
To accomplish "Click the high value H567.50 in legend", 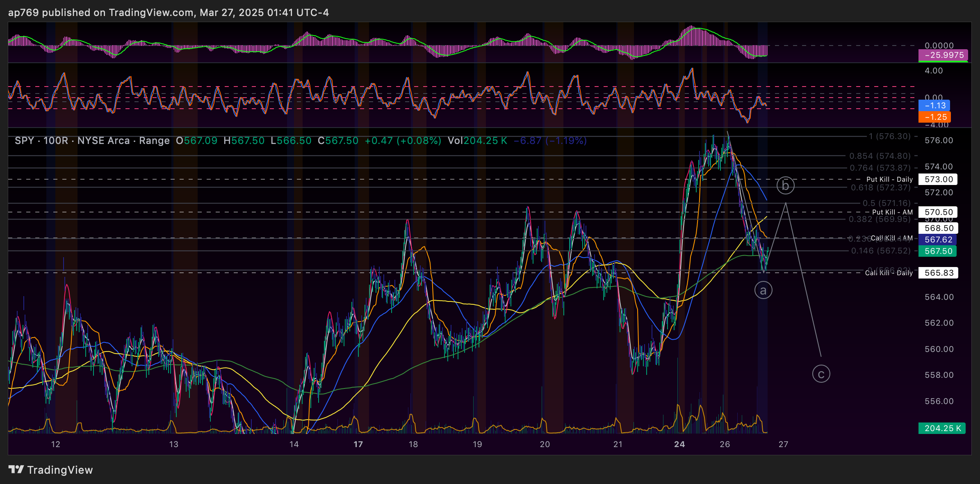I will (x=244, y=141).
